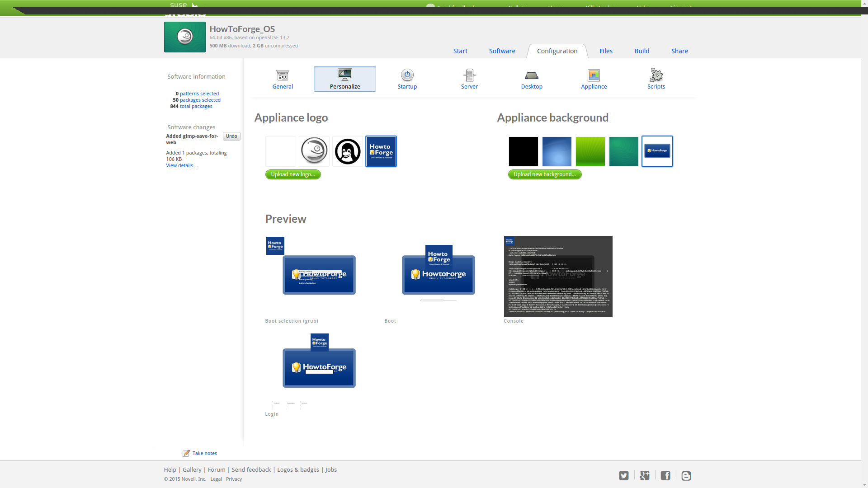The height and width of the screenshot is (488, 868).
Task: Click the HowToForge_OS appliance icon
Action: 185,37
